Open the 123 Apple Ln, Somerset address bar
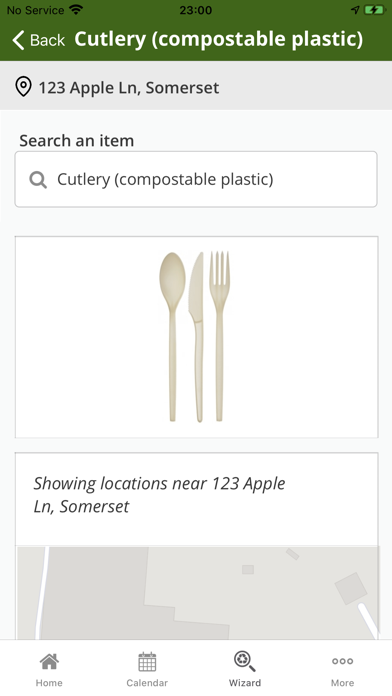 196,86
